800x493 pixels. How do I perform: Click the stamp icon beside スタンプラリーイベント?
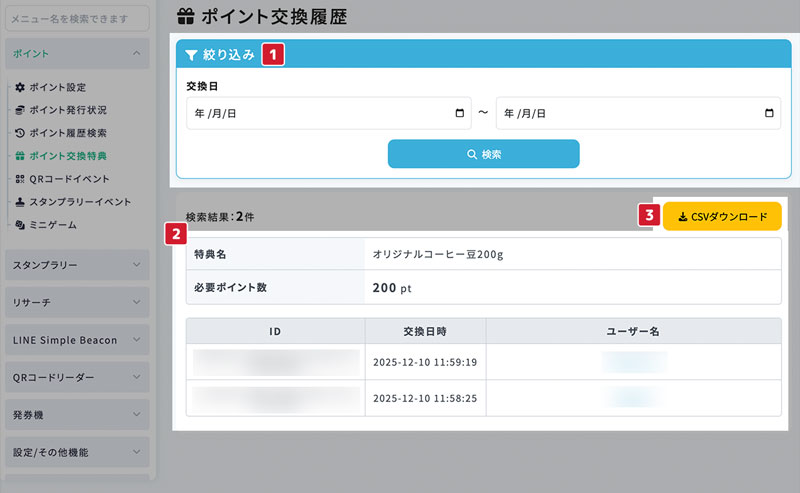point(20,202)
